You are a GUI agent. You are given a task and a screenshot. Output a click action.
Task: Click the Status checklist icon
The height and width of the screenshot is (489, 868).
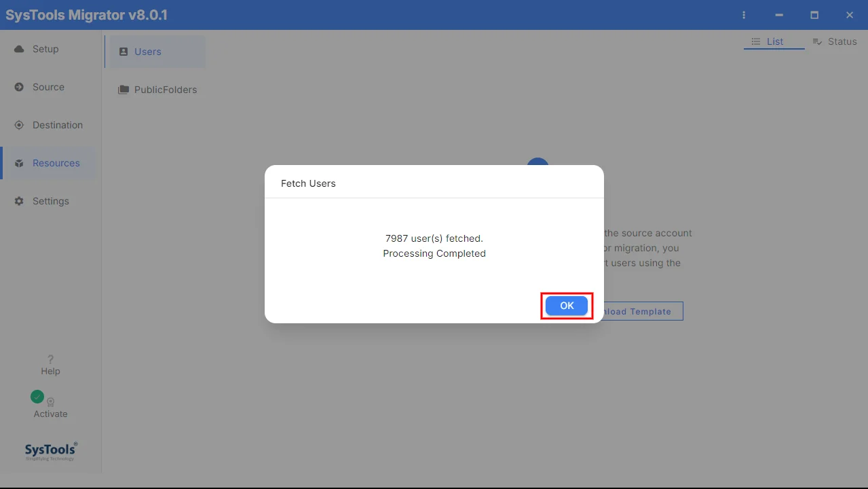point(817,41)
